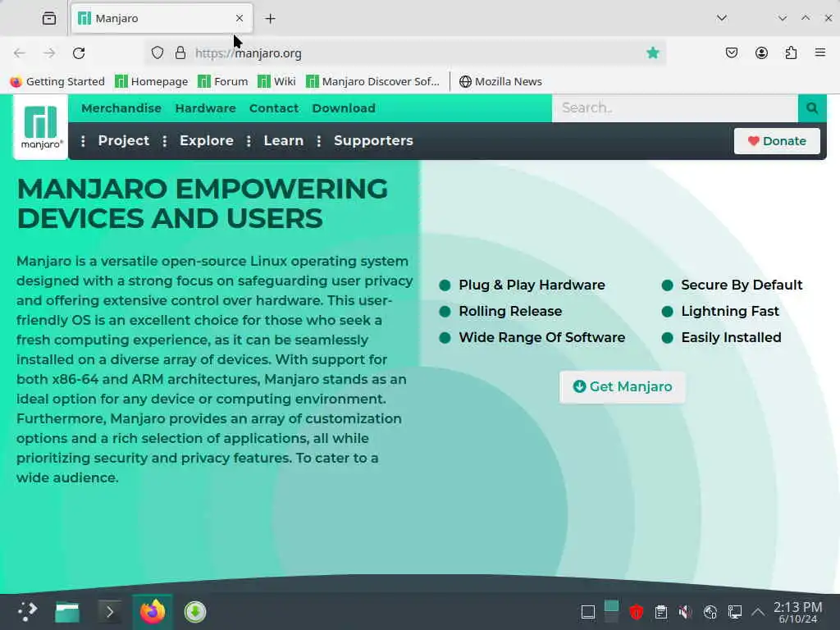840x630 pixels.
Task: Open Getting Started bookmark
Action: 57,81
